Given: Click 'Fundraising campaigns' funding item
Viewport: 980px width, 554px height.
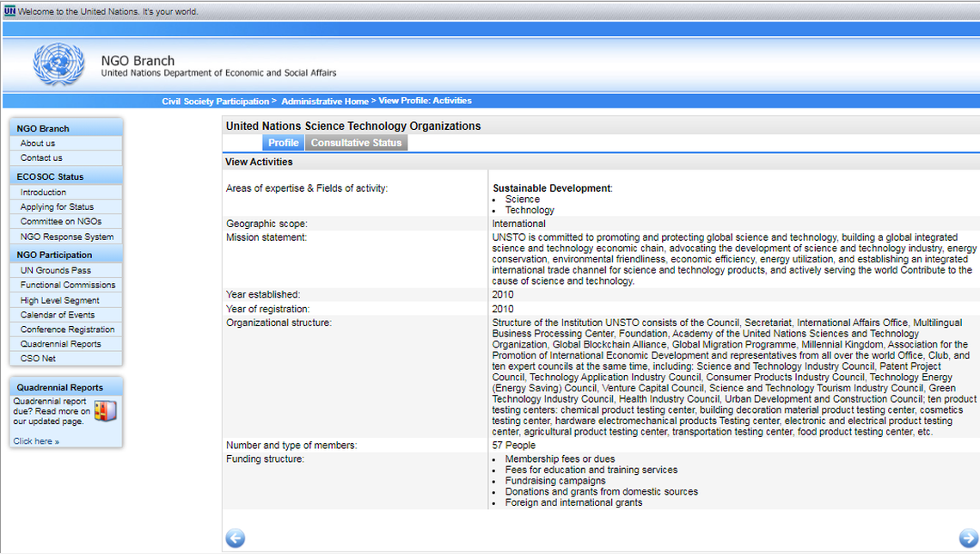Looking at the screenshot, I should tap(555, 481).
